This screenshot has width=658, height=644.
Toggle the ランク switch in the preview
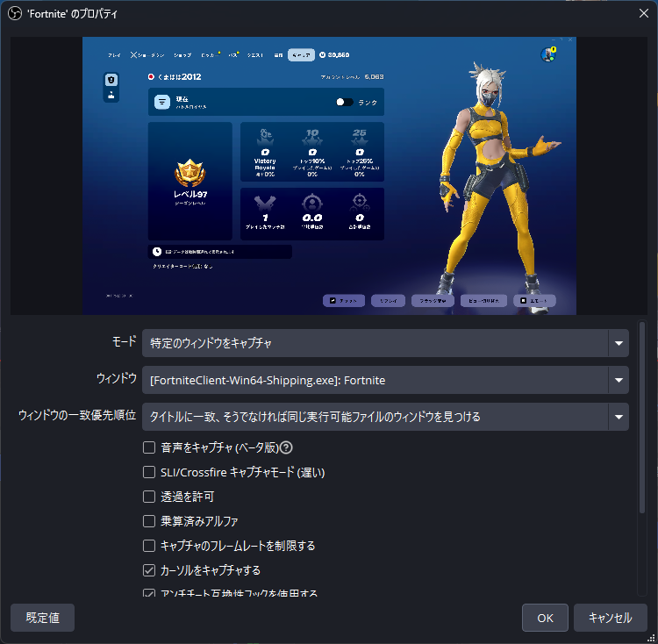click(344, 102)
